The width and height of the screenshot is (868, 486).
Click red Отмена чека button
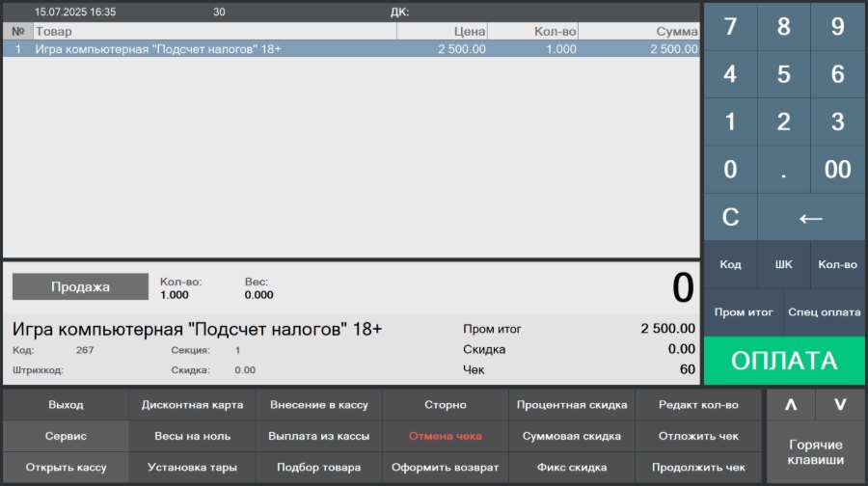[x=445, y=436]
